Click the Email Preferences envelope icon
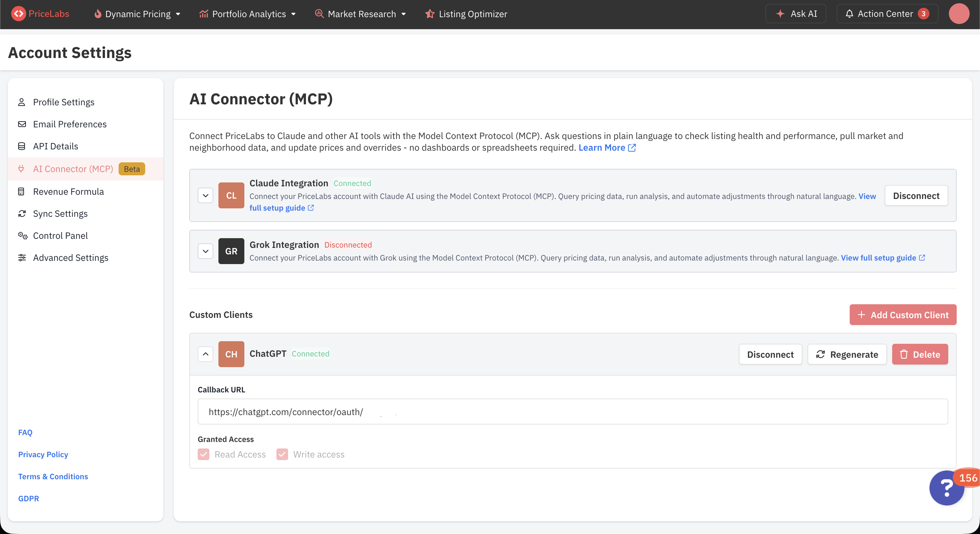This screenshot has width=980, height=534. (22, 124)
